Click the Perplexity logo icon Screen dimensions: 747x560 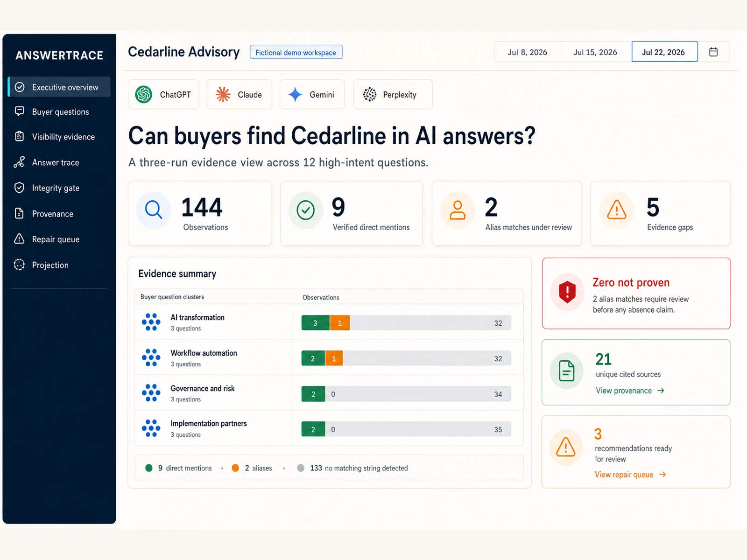click(x=370, y=94)
